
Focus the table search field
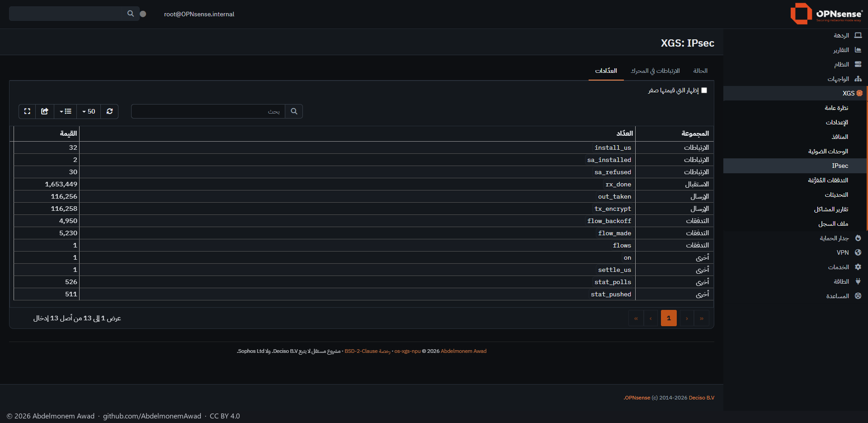208,111
